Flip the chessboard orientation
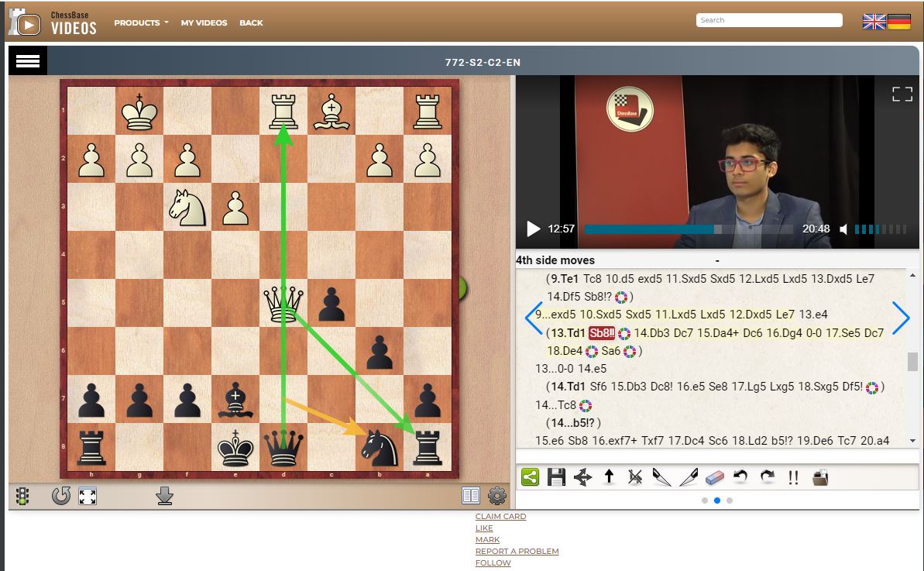The height and width of the screenshot is (571, 924). pyautogui.click(x=60, y=495)
